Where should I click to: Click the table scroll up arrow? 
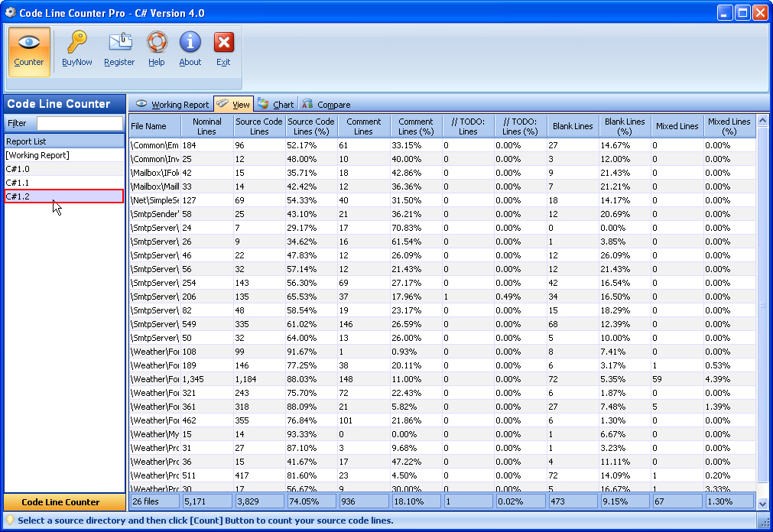pyautogui.click(x=762, y=120)
